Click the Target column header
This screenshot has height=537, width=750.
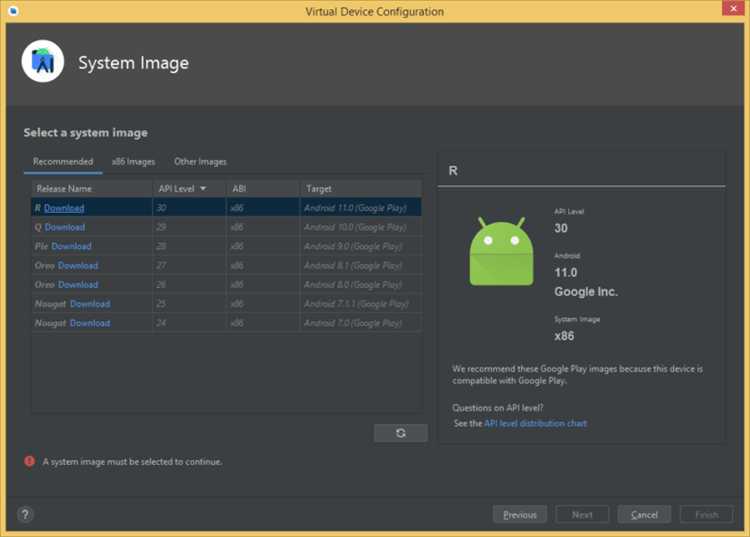(361, 189)
